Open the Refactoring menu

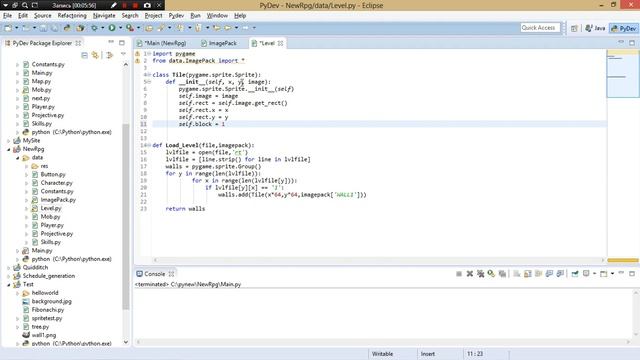[x=72, y=16]
